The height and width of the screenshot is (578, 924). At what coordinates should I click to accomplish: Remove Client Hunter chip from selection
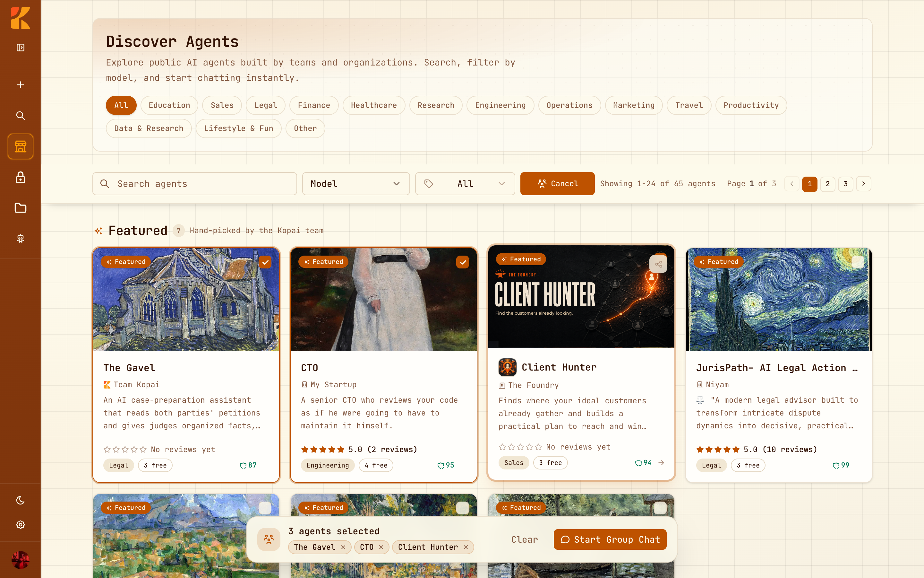[x=466, y=547]
